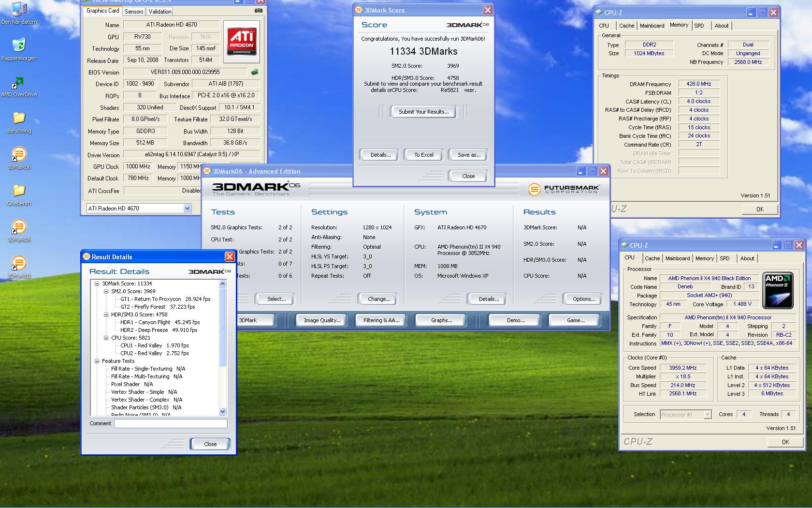Click the BIOS save icon in GPU-Z

tap(255, 72)
